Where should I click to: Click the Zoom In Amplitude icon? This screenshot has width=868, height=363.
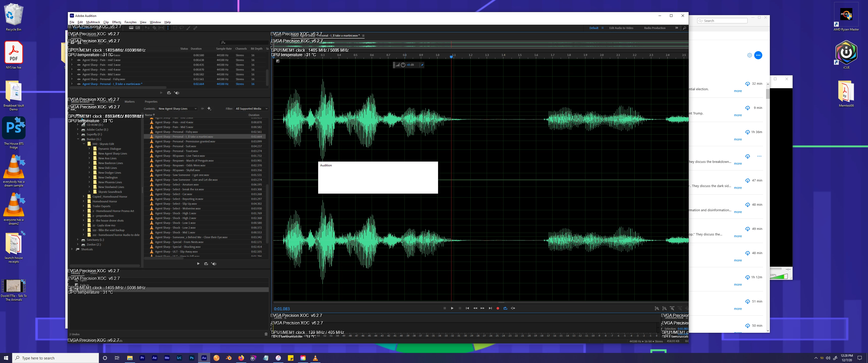tap(657, 309)
